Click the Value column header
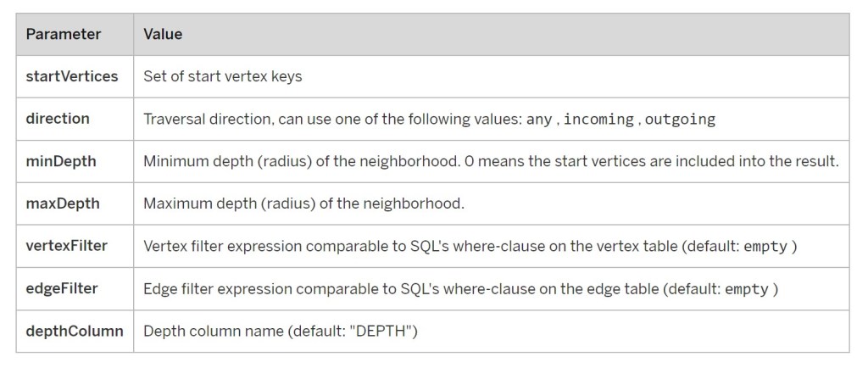The height and width of the screenshot is (368, 868). (163, 35)
